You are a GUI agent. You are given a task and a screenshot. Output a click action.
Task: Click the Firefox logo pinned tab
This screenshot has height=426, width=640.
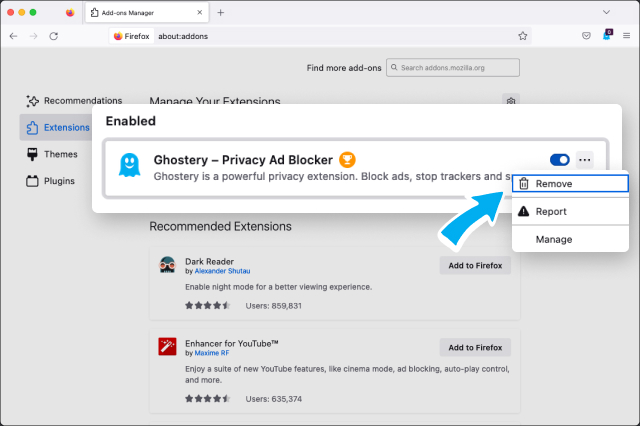point(70,13)
